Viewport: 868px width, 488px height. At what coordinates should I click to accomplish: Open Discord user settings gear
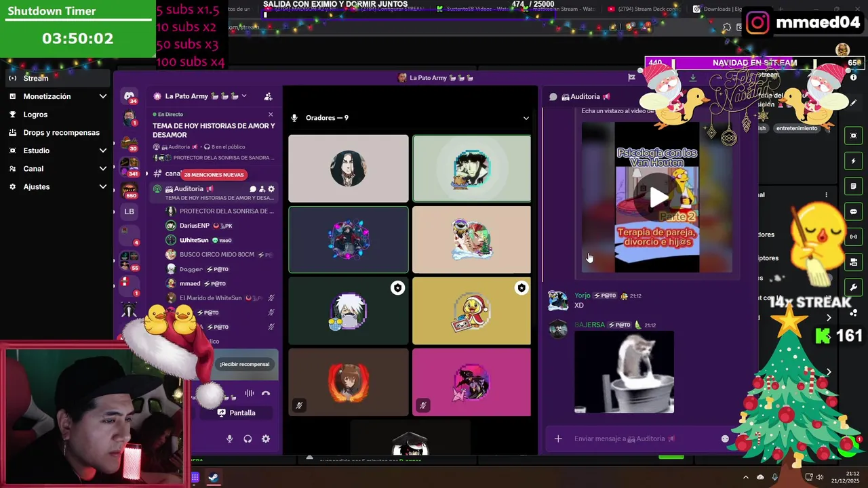coord(266,439)
